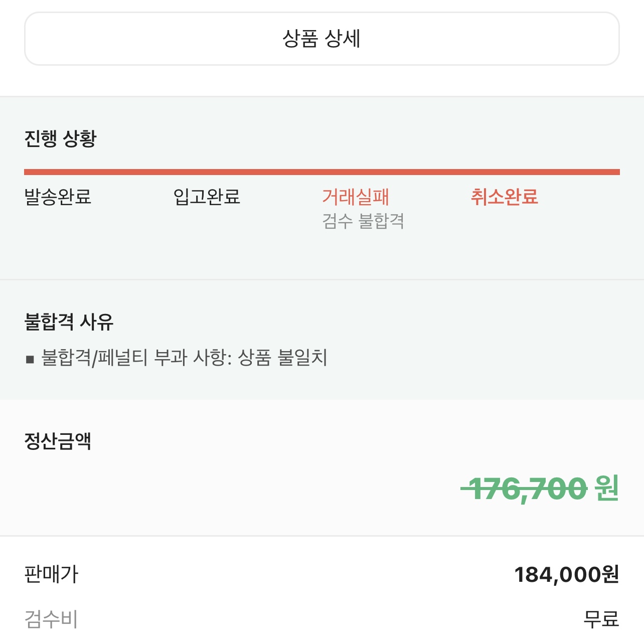Select the 입고완료 progress step

pyautogui.click(x=207, y=197)
